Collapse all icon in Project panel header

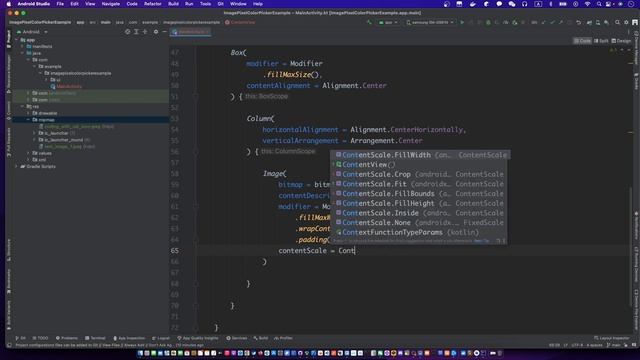pos(145,31)
